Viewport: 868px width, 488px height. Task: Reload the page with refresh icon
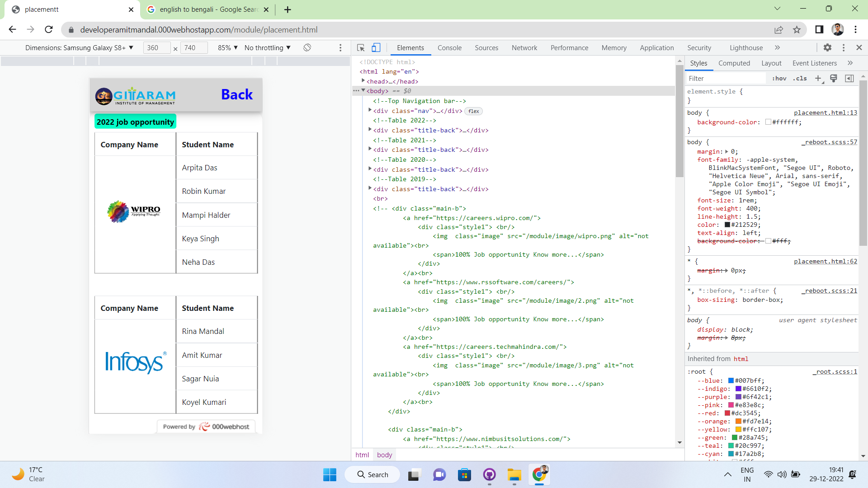pyautogui.click(x=49, y=29)
